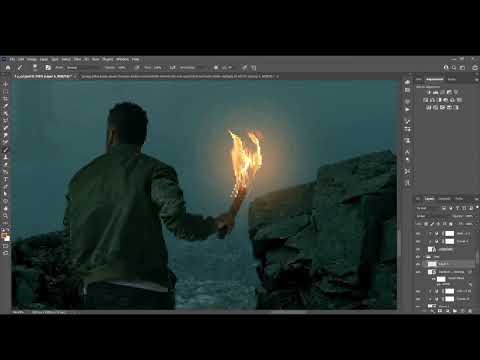This screenshot has height=360, width=480.
Task: Open the painting Mode dropdown in options bar
Action: [x=82, y=67]
